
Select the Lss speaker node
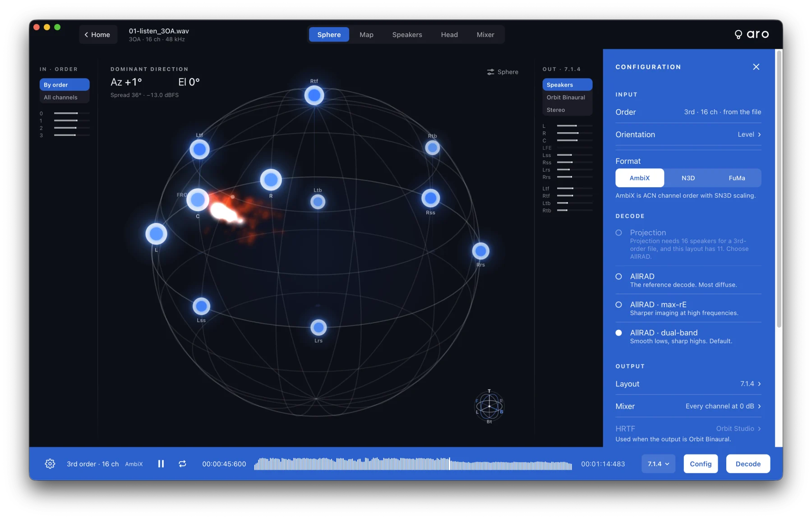[x=201, y=306]
